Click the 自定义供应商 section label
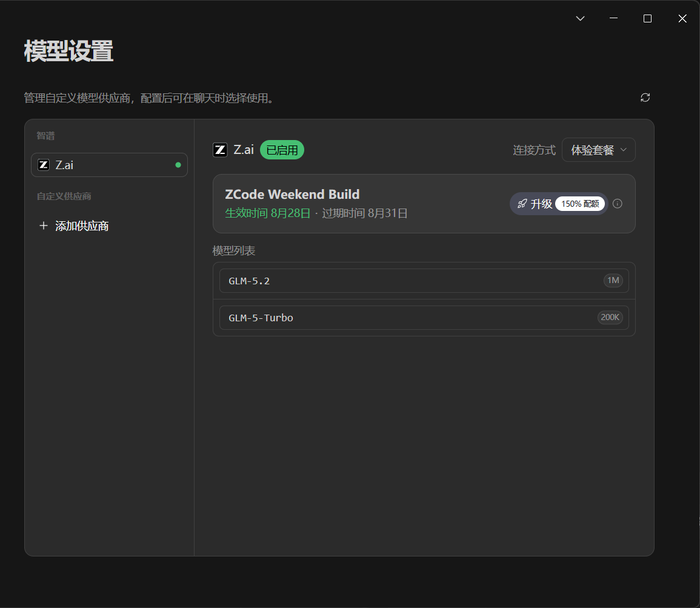 [64, 196]
